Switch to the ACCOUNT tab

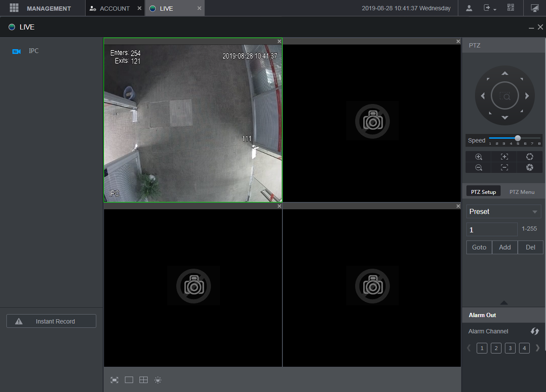coord(110,9)
